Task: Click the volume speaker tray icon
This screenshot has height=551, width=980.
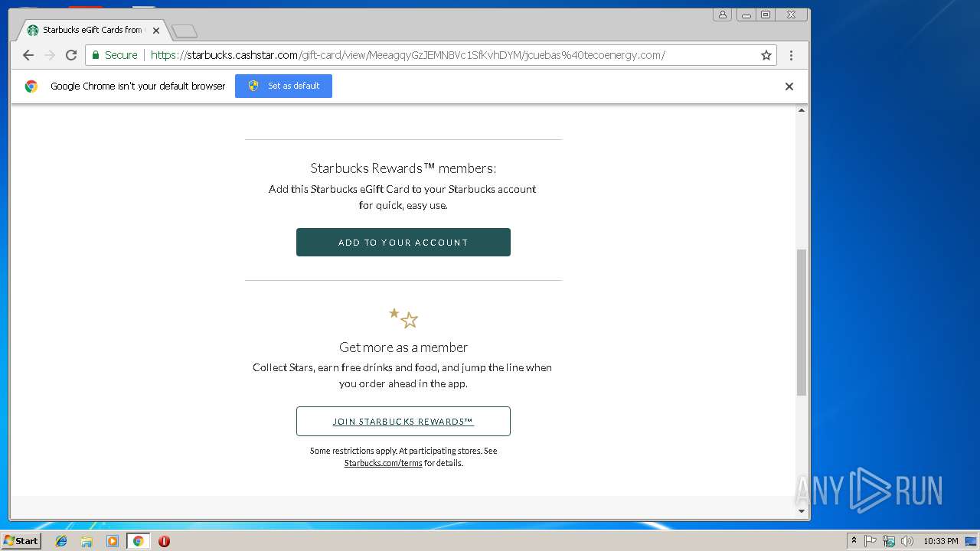Action: (x=907, y=541)
